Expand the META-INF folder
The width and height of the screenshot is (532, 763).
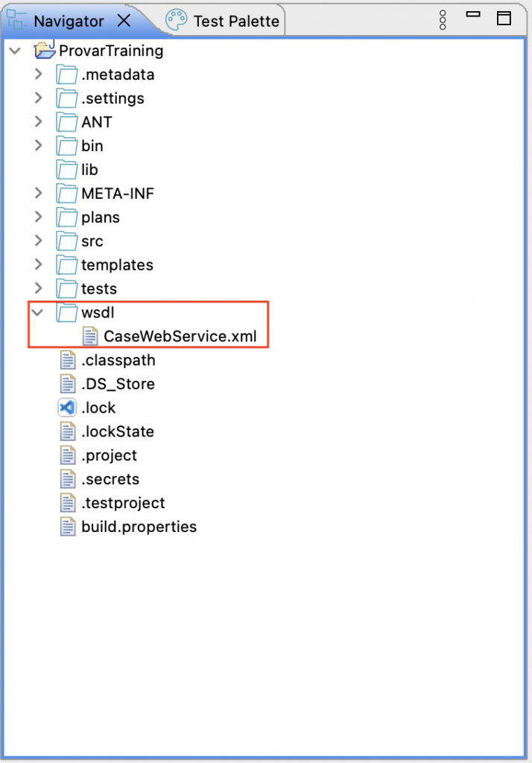38,193
